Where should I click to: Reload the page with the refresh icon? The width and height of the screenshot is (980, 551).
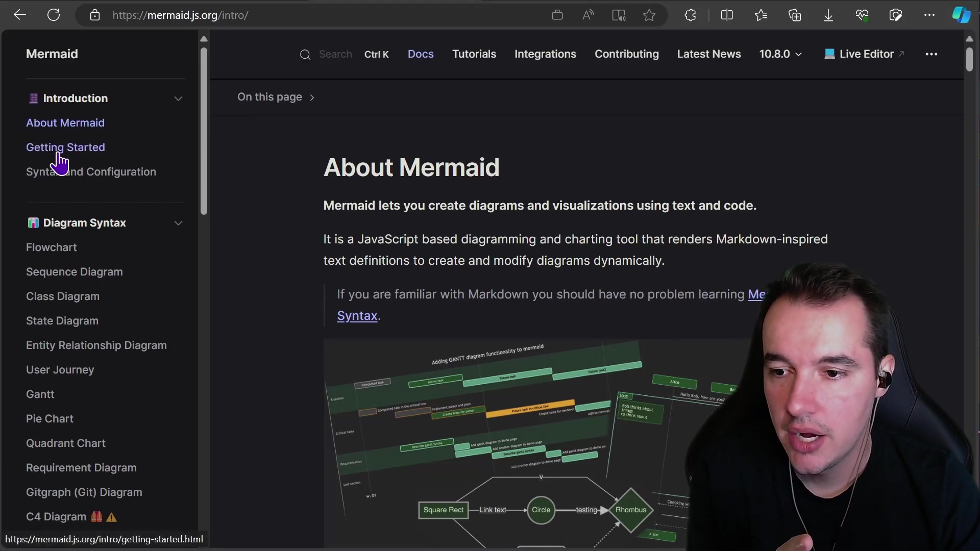coord(54,15)
